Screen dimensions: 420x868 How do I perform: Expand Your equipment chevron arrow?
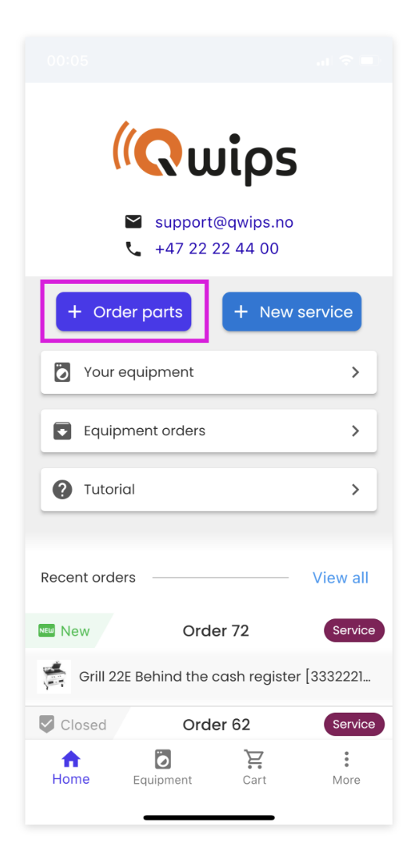pyautogui.click(x=356, y=373)
